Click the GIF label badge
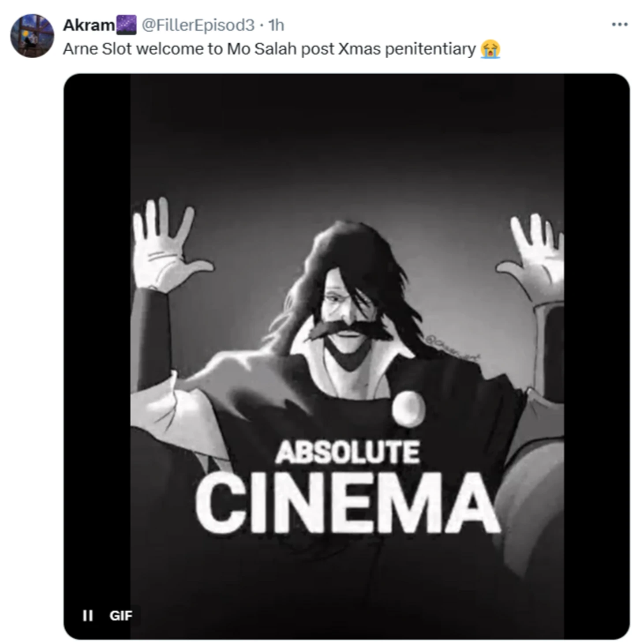The height and width of the screenshot is (644, 644). pyautogui.click(x=120, y=615)
